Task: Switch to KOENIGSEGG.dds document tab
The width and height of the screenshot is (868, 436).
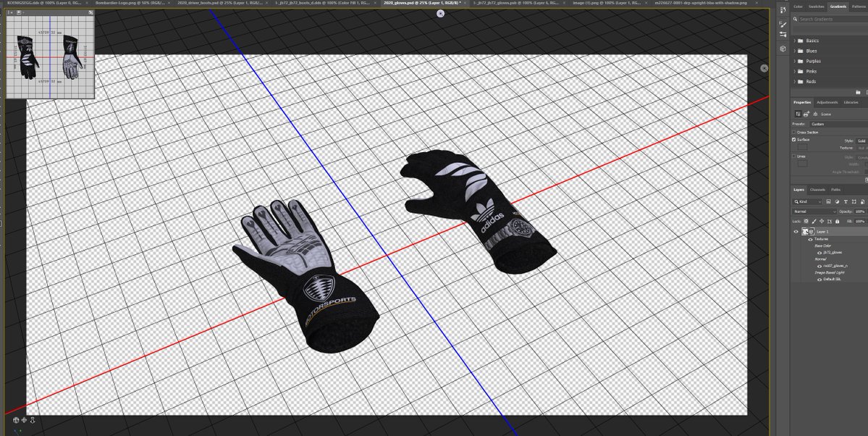Action: (x=44, y=3)
